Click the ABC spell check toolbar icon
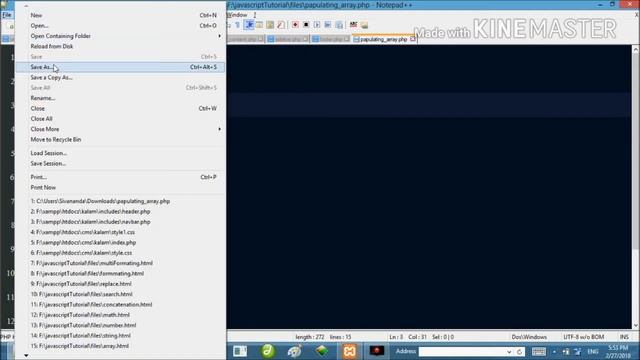This screenshot has height=360, width=640. point(353,25)
